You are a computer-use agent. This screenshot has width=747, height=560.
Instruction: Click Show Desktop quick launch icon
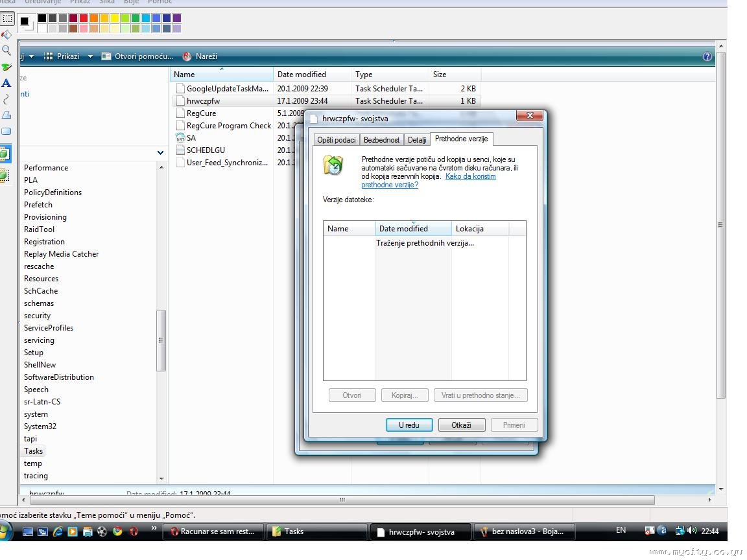[28, 531]
